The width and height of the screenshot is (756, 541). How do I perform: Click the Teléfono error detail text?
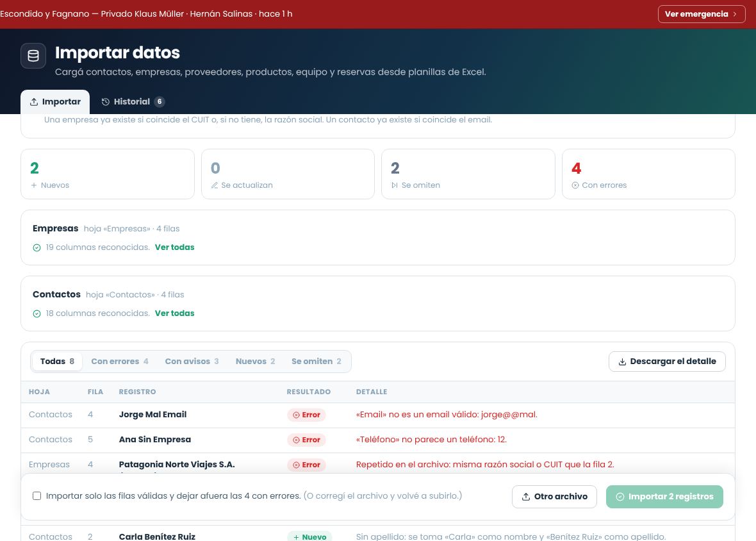tap(432, 440)
